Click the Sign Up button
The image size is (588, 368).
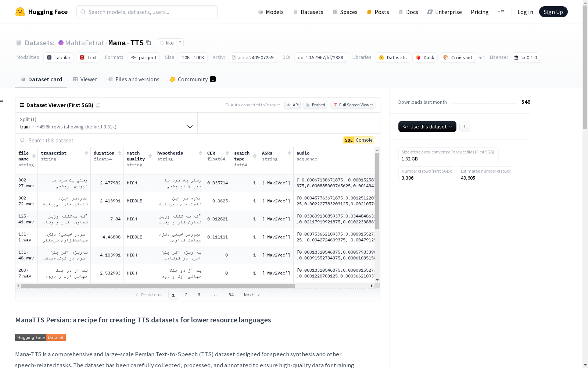tap(553, 12)
